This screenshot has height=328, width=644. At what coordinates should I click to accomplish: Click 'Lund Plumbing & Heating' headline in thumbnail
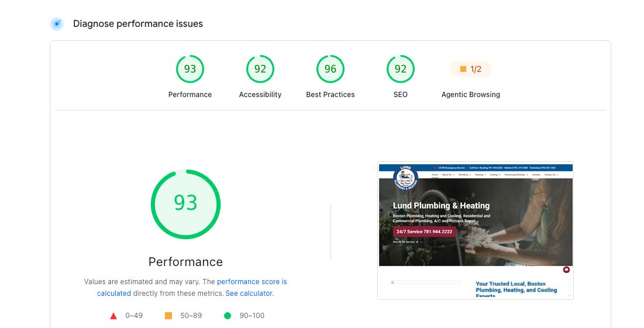click(x=441, y=206)
